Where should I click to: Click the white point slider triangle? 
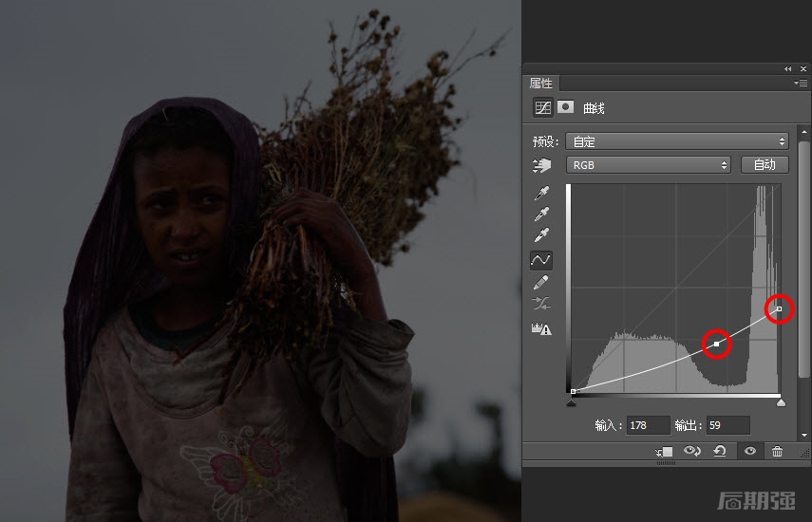point(781,402)
